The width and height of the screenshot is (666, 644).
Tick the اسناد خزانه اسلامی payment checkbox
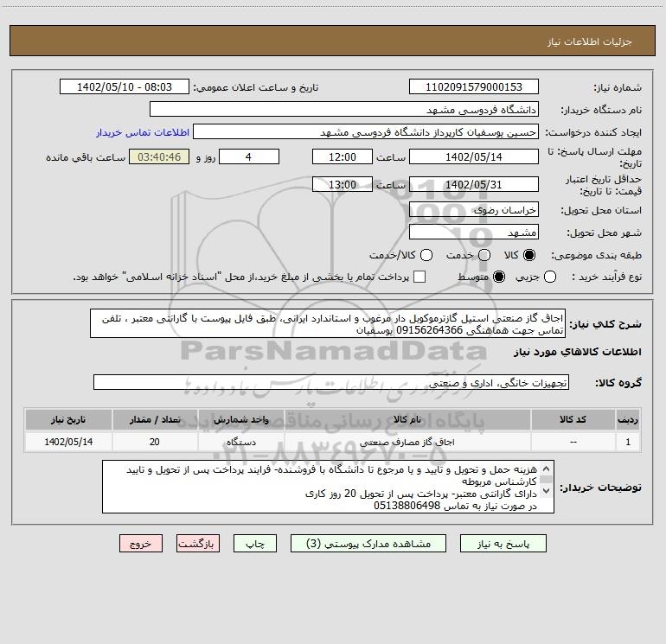point(419,277)
